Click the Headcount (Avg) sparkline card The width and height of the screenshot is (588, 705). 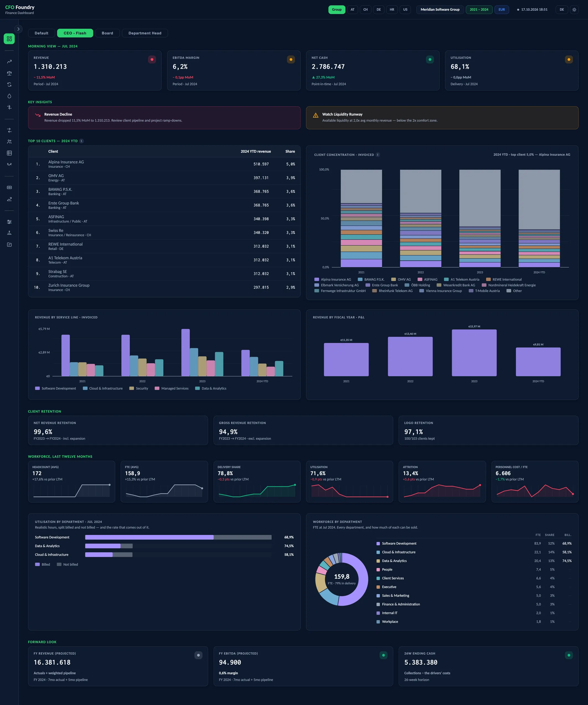71,482
